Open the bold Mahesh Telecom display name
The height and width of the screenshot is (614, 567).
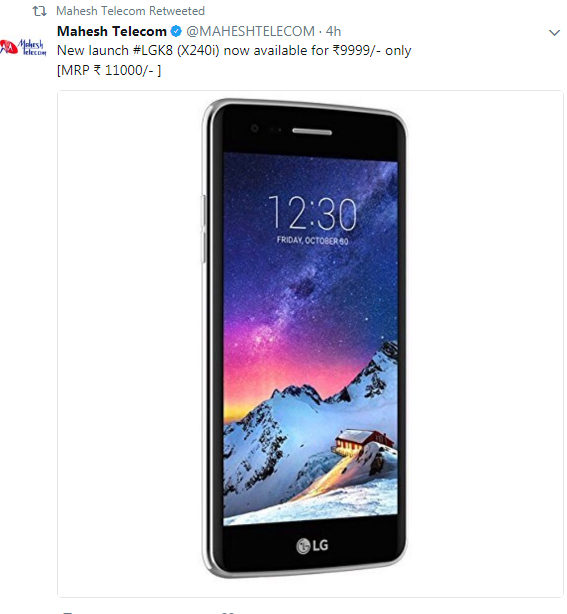pyautogui.click(x=112, y=31)
